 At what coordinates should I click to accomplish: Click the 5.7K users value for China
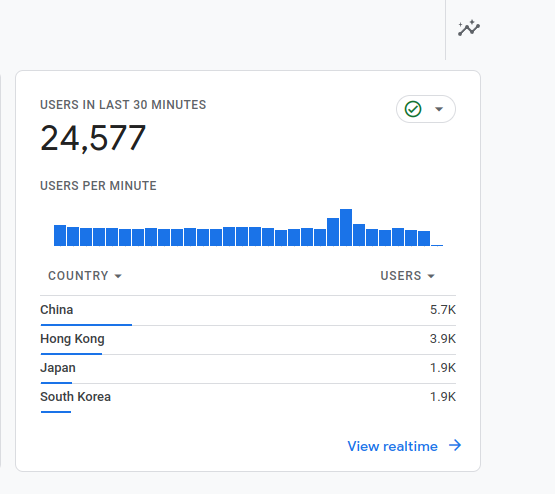click(443, 310)
